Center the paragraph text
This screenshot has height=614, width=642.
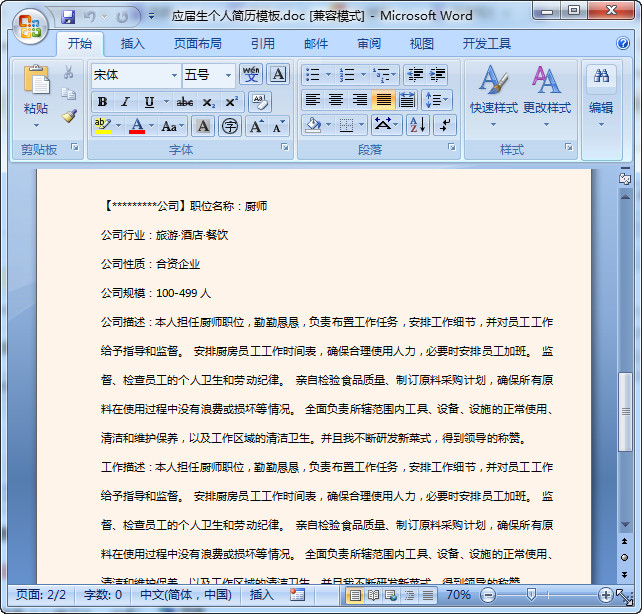336,99
